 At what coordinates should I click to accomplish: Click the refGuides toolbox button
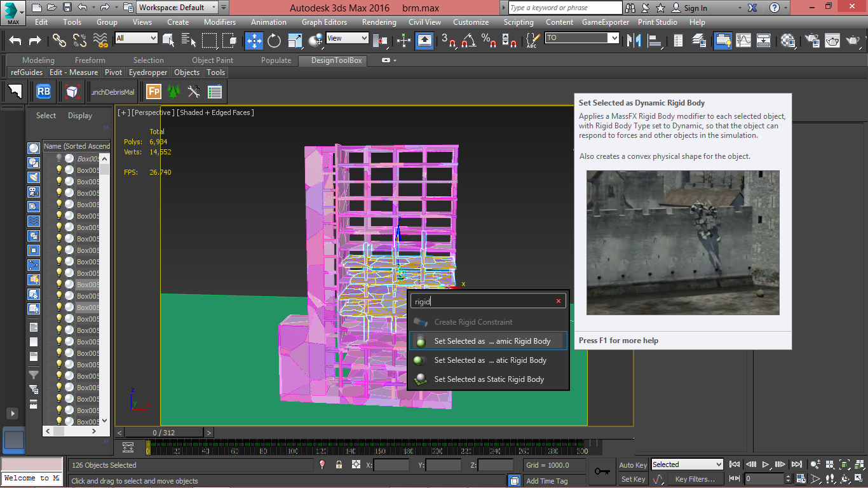[x=27, y=72]
